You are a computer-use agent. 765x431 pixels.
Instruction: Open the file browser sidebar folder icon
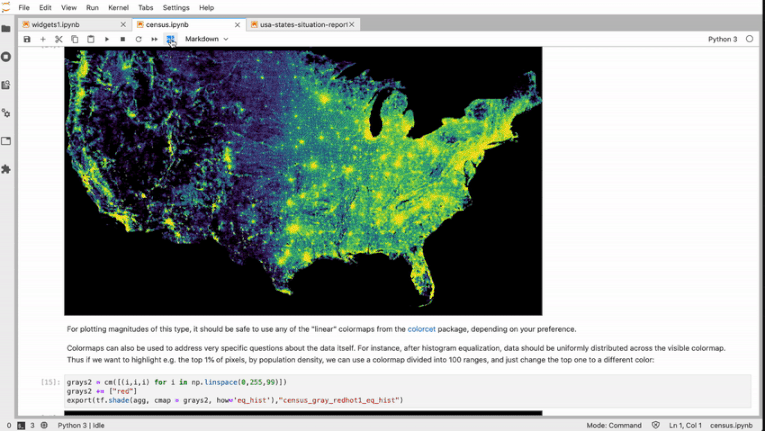(x=6, y=29)
